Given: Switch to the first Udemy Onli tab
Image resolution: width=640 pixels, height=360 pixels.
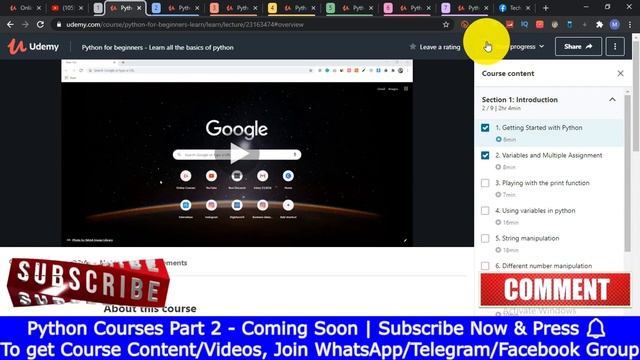Looking at the screenshot, I should 26,8.
